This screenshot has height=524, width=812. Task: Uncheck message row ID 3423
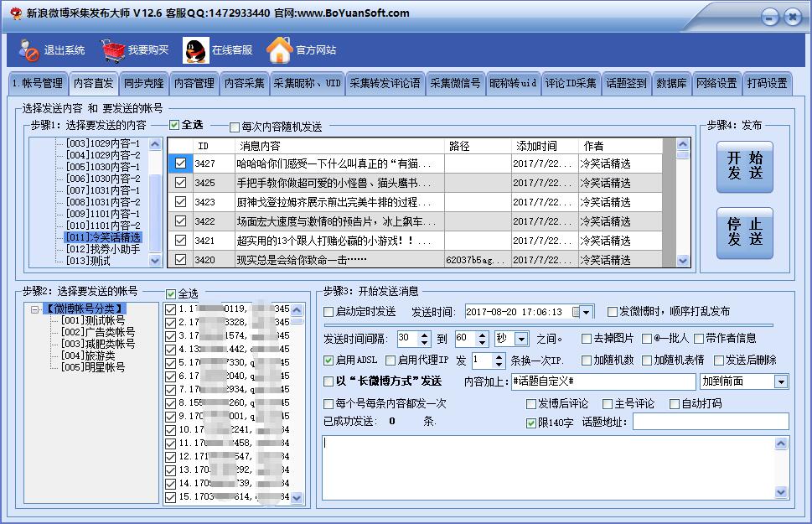coord(180,201)
